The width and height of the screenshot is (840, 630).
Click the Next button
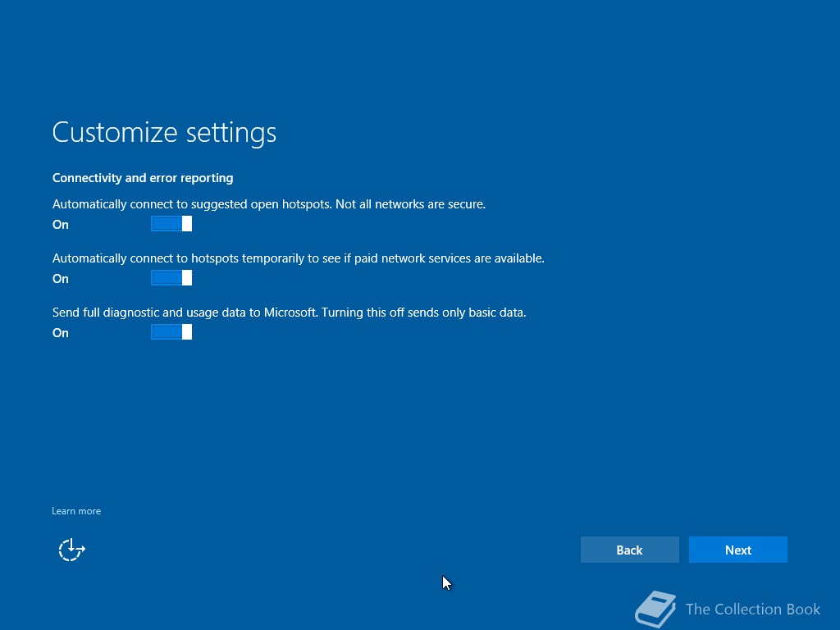coord(737,550)
